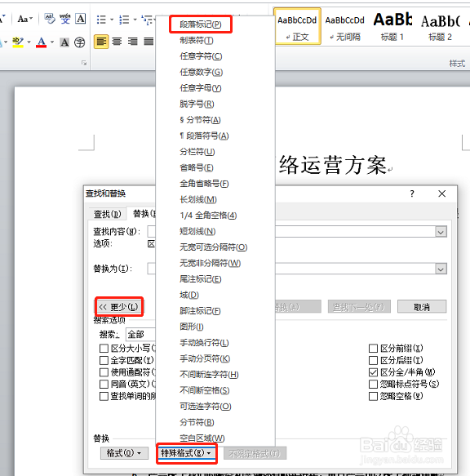Viewport: 470px width, 476px height.
Task: Open the 格式(O) dropdown button
Action: [x=124, y=453]
